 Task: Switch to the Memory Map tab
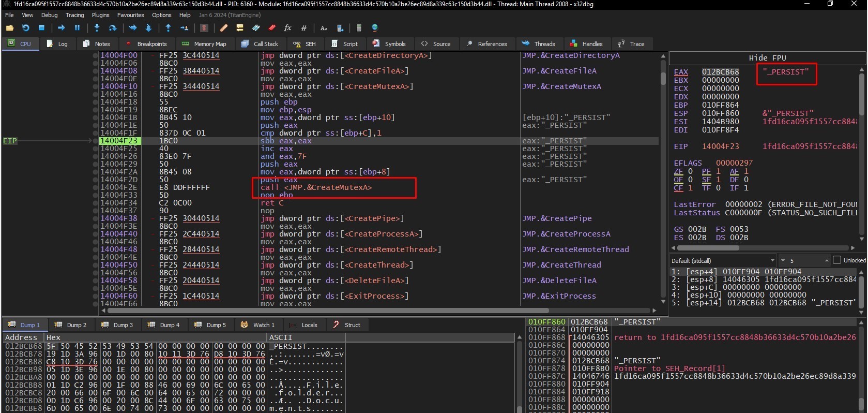click(x=204, y=44)
